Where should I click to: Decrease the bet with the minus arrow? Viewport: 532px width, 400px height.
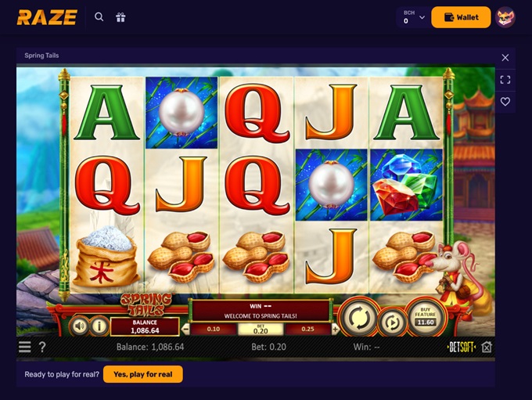tap(185, 329)
